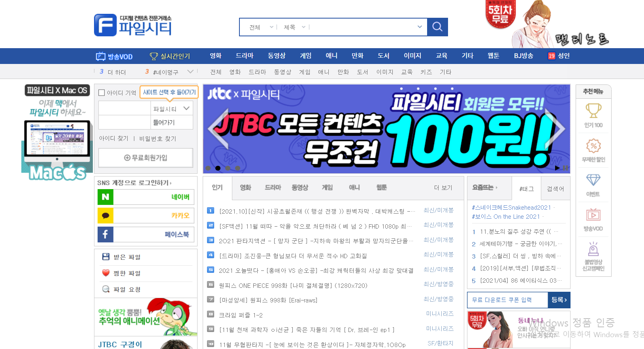Open the 19 성인 adult menu
The width and height of the screenshot is (644, 349).
559,56
